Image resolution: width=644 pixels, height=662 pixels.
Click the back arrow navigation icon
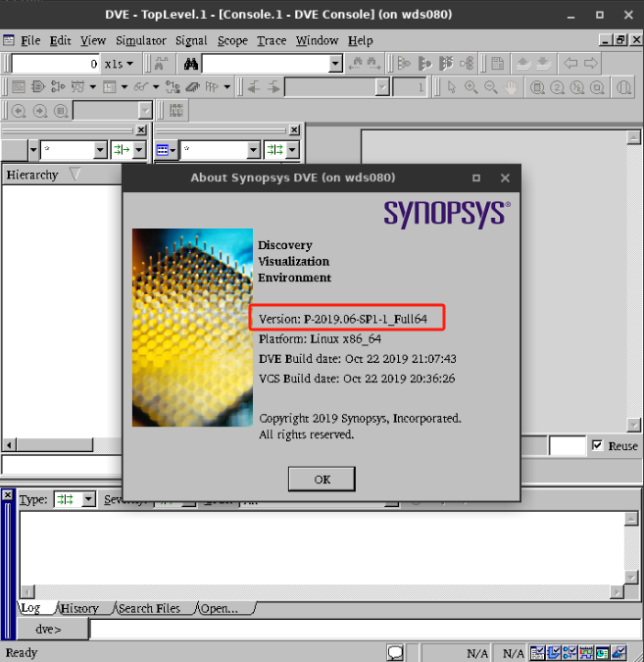(570, 64)
